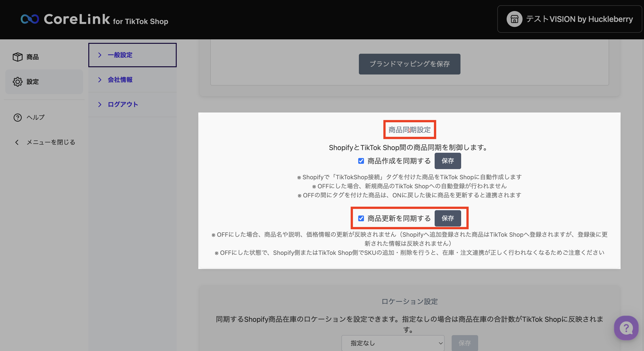Screen dimensions: 644x351
Task: Select 会社情報 submenu item
Action: 120,80
